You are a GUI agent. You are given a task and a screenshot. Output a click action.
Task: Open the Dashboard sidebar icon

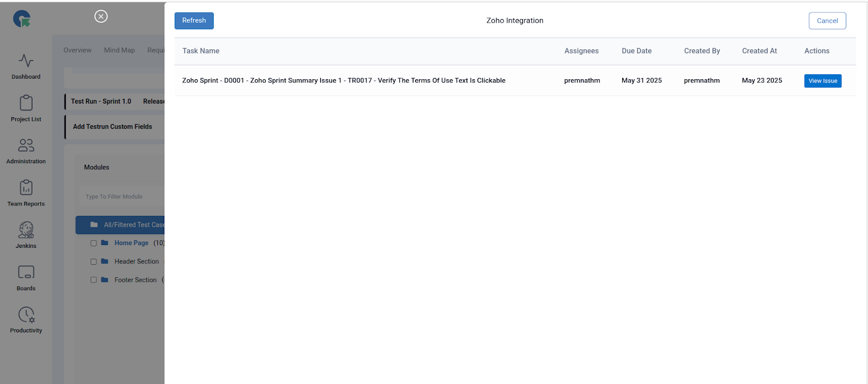[x=26, y=60]
